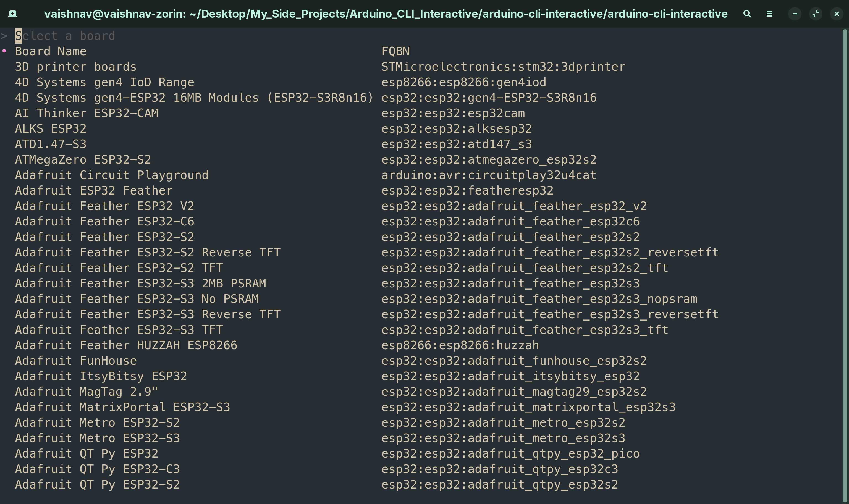Open the terminal hamburger menu
This screenshot has height=504, width=849.
(769, 14)
